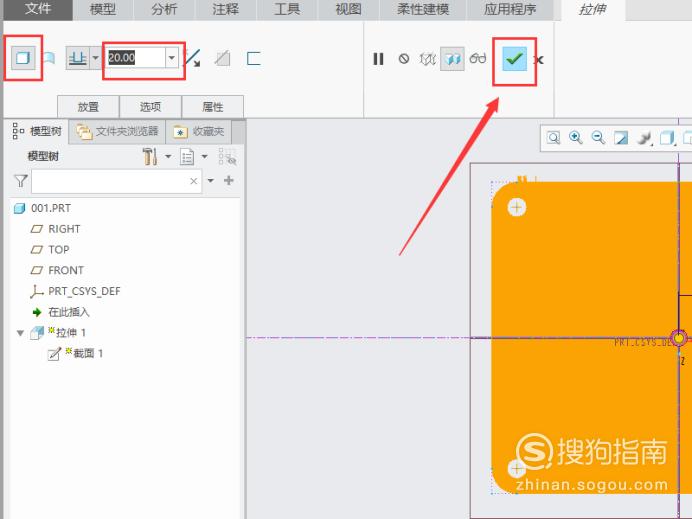692x519 pixels.
Task: Open the 选项 options panel tab
Action: [150, 106]
